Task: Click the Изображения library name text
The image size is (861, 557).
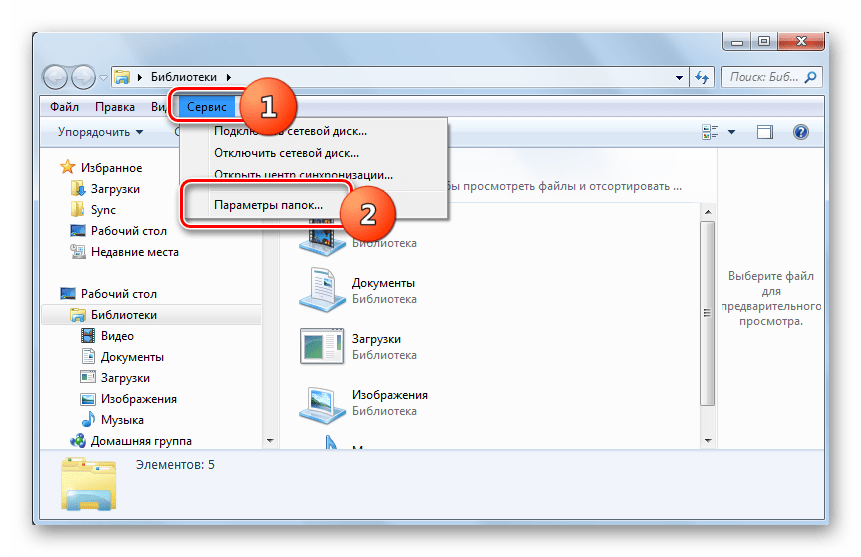Action: (390, 395)
